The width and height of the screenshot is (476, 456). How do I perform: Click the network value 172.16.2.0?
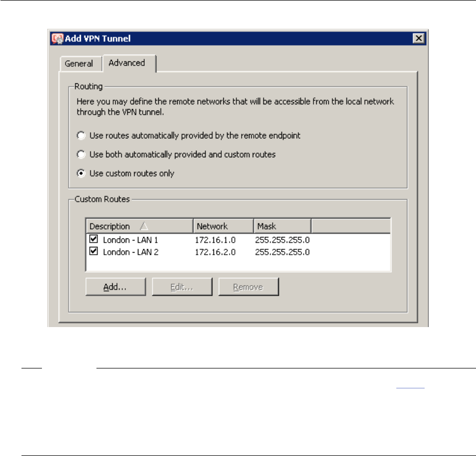point(215,252)
